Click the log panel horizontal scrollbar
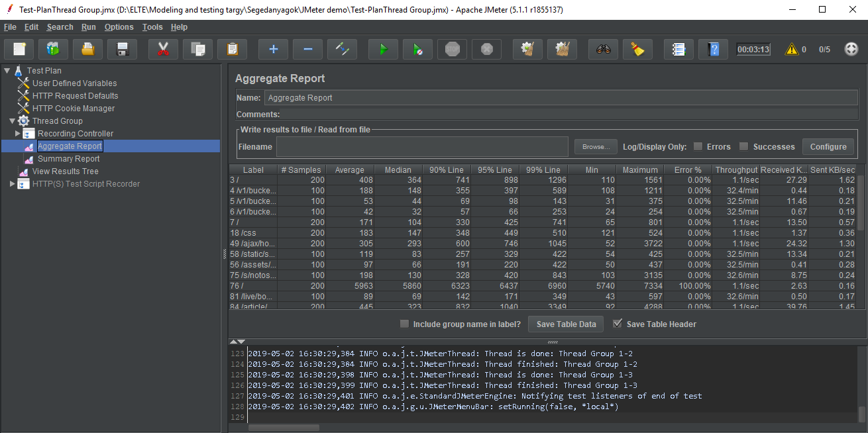 click(x=284, y=428)
